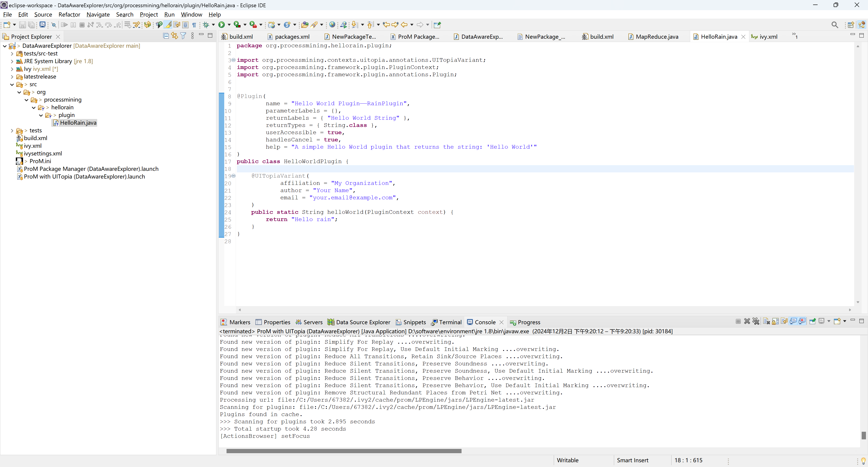This screenshot has width=868, height=467.
Task: Click the Save All toolbar icon
Action: pos(31,25)
